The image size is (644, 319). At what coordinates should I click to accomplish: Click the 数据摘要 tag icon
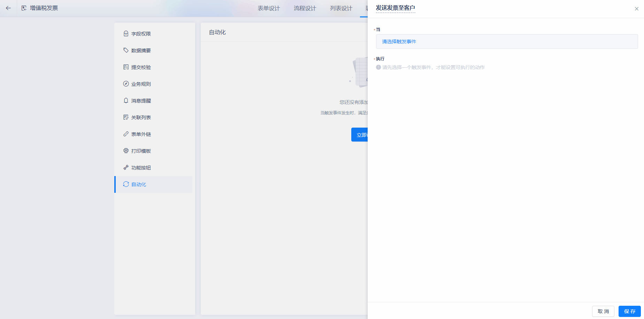coord(126,50)
